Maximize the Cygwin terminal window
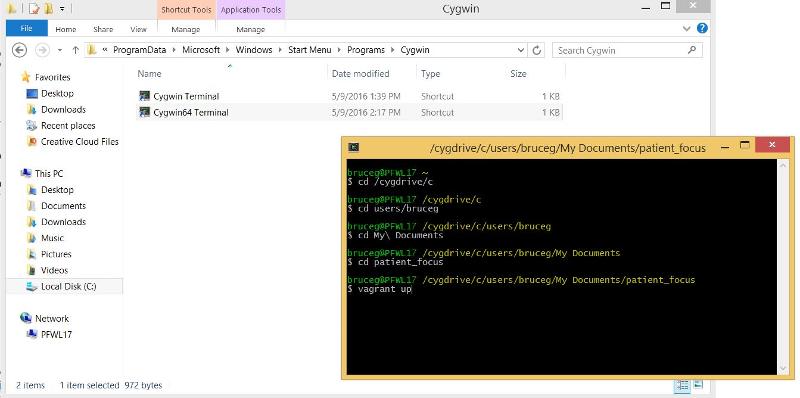The image size is (800, 398). tap(745, 146)
